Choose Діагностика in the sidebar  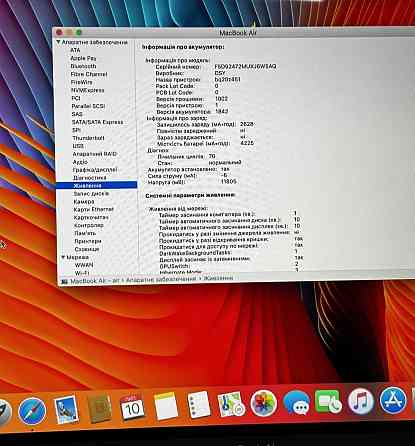90,178
